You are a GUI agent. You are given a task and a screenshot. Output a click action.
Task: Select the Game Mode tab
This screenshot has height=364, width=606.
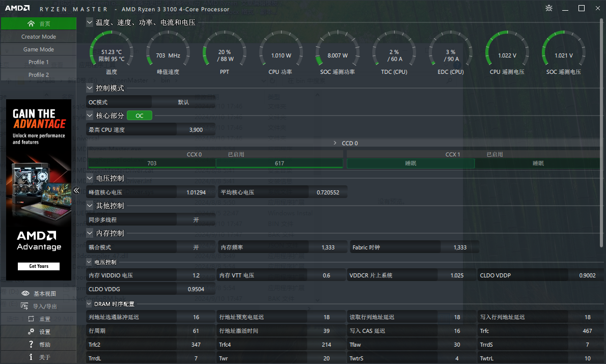coord(39,49)
